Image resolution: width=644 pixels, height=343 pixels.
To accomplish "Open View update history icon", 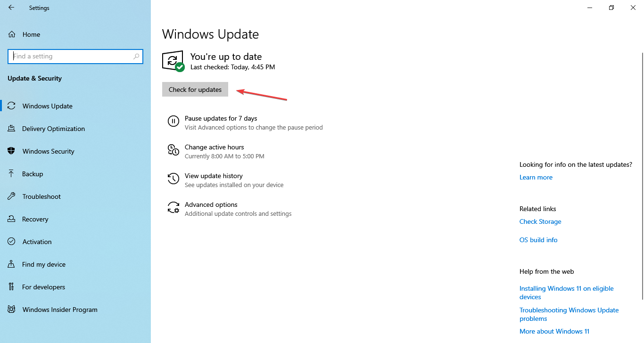I will [173, 179].
